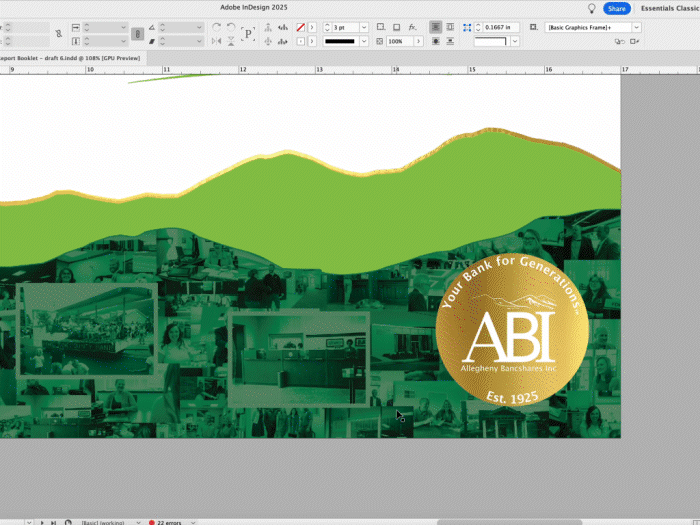Click the 3 pt stroke weight field
700x525 pixels.
pyautogui.click(x=346, y=28)
